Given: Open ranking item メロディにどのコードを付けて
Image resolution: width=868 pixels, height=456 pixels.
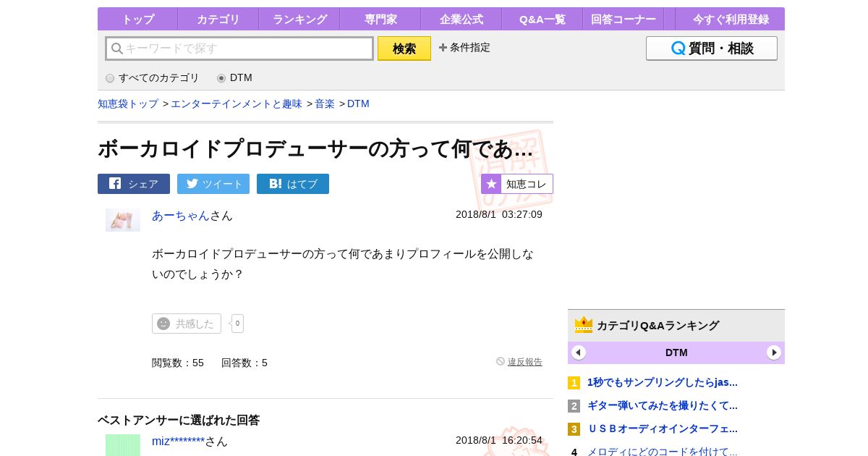Looking at the screenshot, I should pyautogui.click(x=663, y=451).
